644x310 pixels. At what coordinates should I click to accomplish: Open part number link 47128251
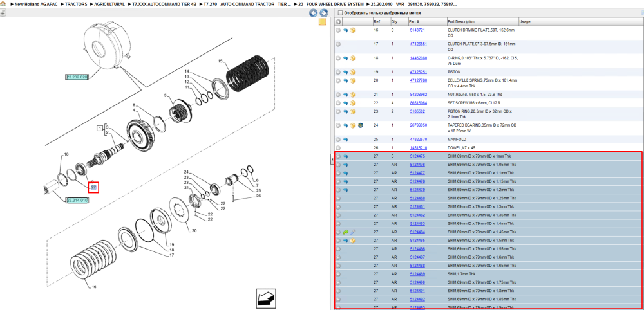(418, 72)
